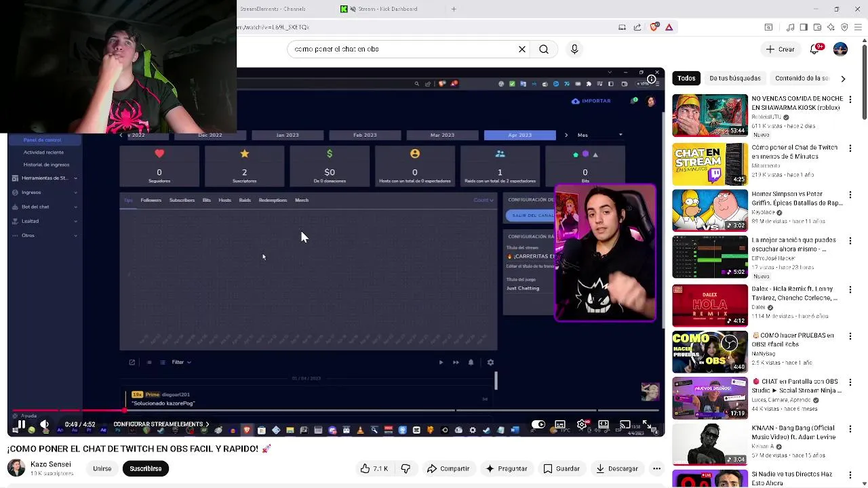
Task: Switch to the StreamElements - Channels browser tab
Action: click(x=273, y=9)
